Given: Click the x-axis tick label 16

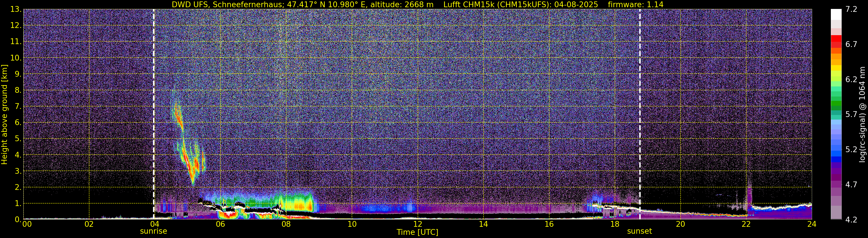Looking at the screenshot, I should pyautogui.click(x=549, y=224).
